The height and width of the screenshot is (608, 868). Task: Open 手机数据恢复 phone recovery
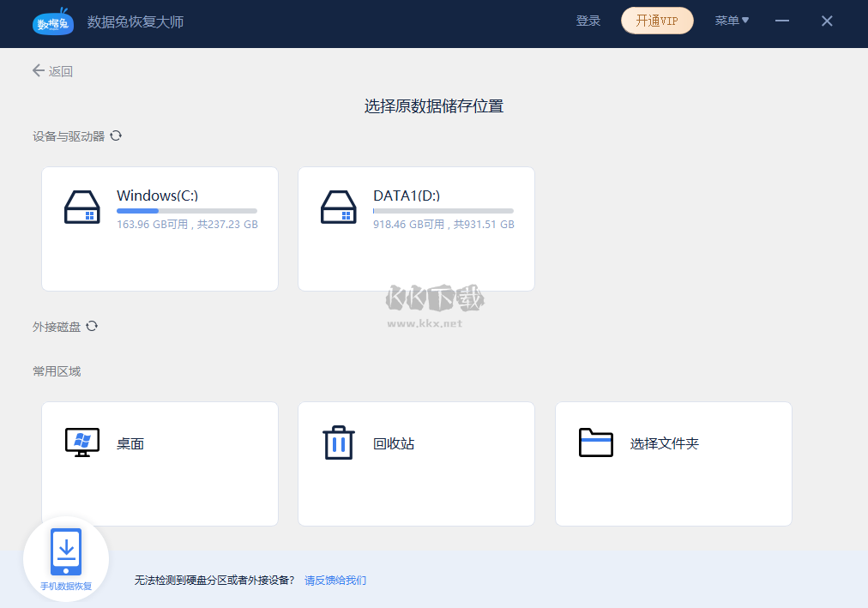(x=65, y=556)
